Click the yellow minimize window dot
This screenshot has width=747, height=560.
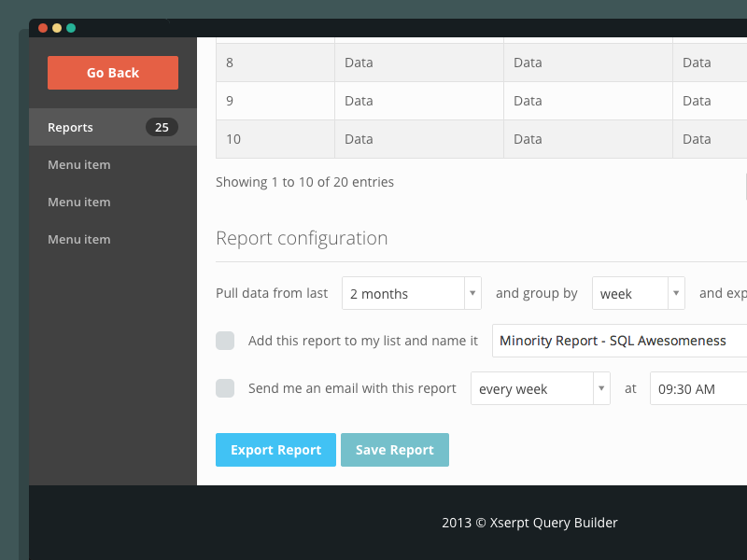click(x=57, y=28)
